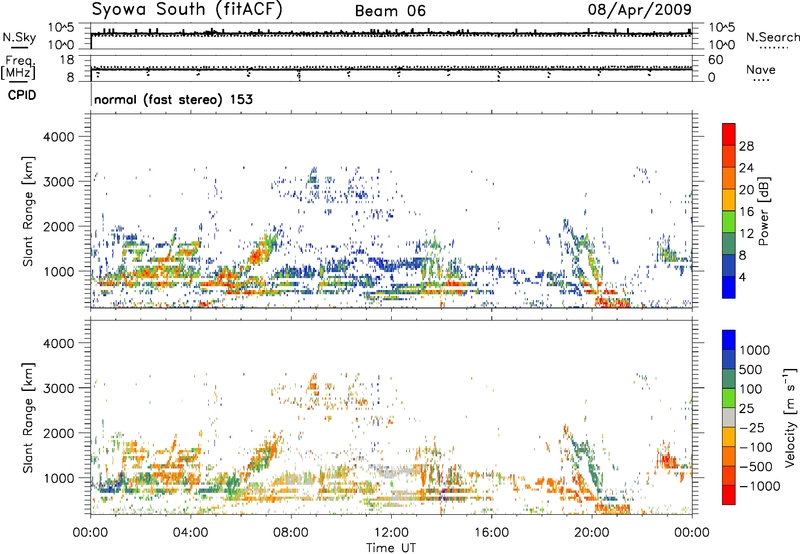Click the 'Nave' legend label
800x554 pixels.
(x=760, y=70)
